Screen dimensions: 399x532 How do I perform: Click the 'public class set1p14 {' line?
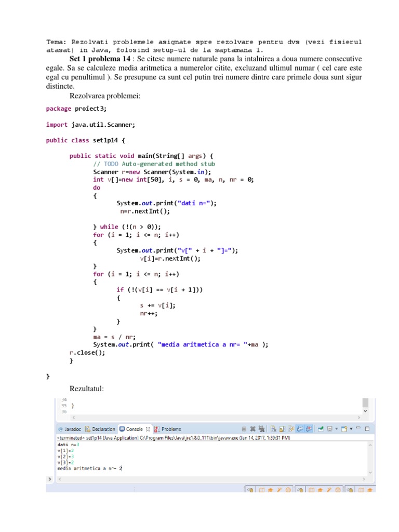click(86, 140)
